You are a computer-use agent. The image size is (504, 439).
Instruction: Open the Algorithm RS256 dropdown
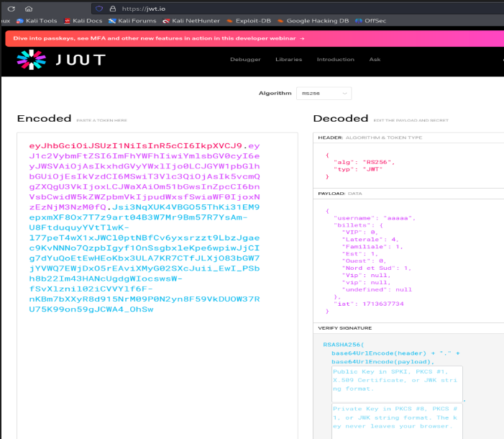[324, 94]
